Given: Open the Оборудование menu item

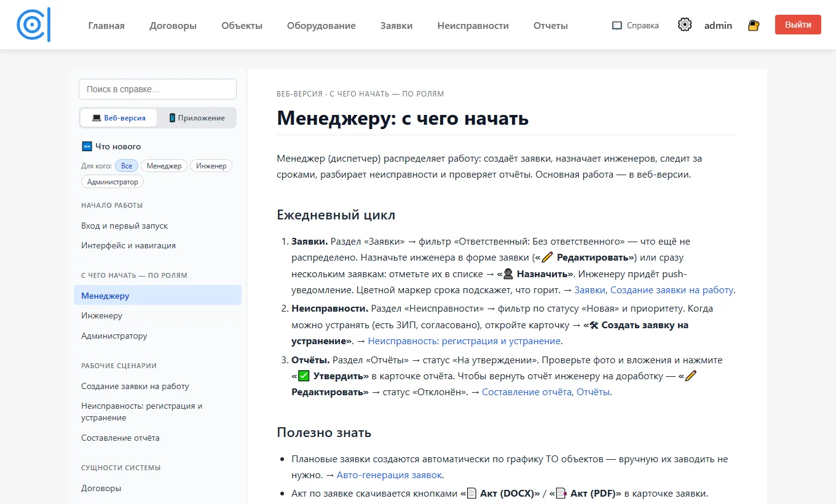Looking at the screenshot, I should click(x=321, y=26).
